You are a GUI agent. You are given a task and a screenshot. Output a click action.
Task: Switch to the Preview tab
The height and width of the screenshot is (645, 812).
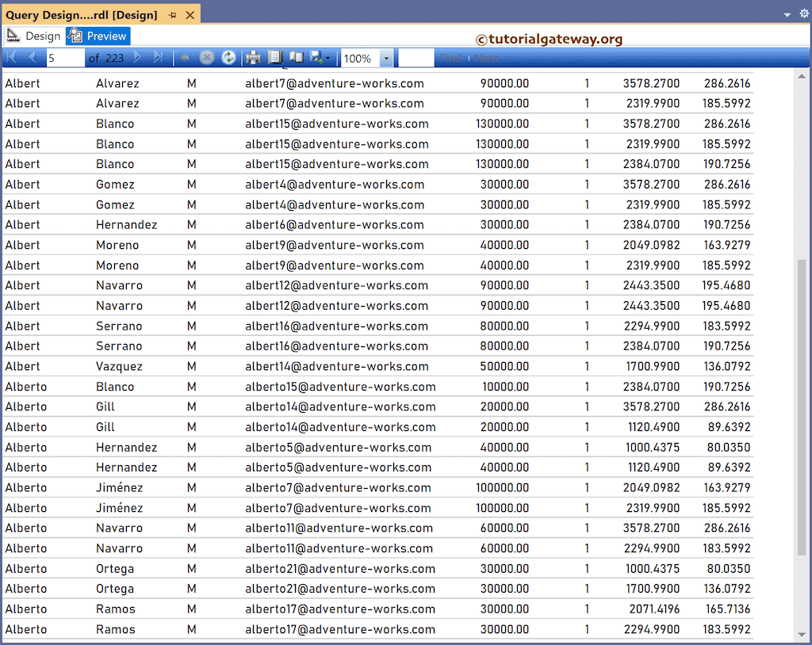[98, 36]
